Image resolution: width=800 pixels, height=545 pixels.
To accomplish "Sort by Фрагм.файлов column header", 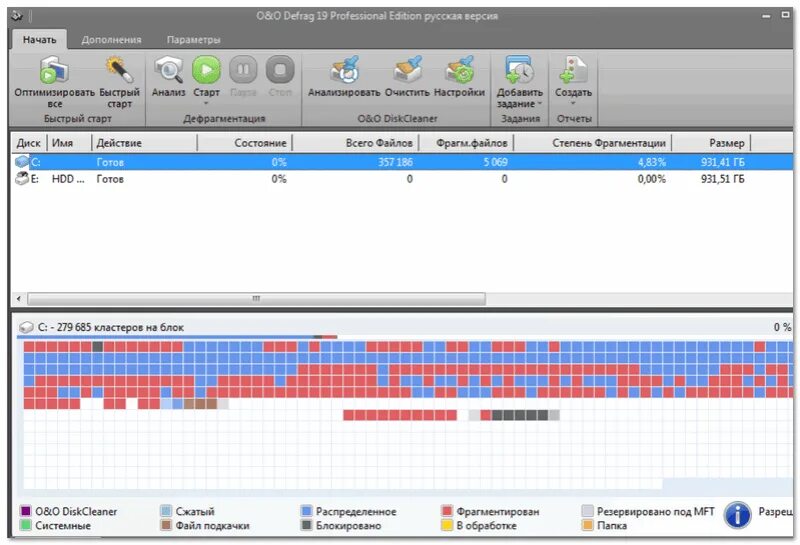I will pyautogui.click(x=466, y=143).
